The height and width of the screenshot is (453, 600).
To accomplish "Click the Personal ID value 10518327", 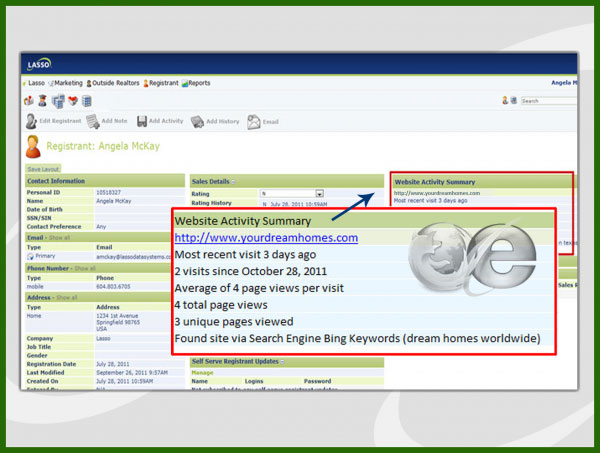I will click(108, 192).
